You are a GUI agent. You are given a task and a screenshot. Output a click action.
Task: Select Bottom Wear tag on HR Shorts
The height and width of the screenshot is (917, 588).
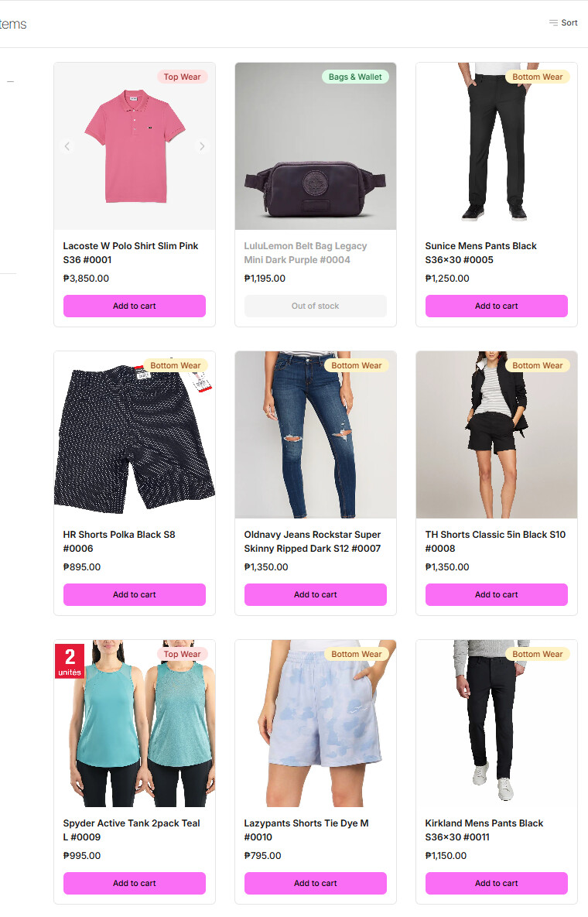pos(176,365)
